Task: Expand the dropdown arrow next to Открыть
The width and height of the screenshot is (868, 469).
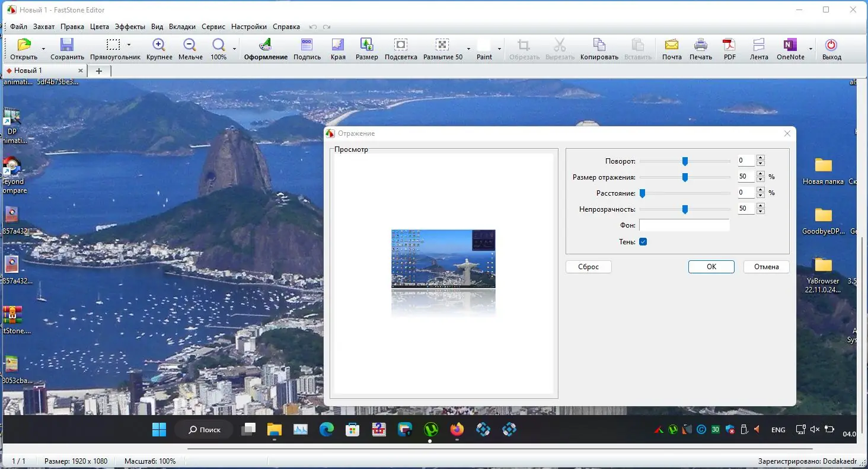Action: tap(43, 49)
